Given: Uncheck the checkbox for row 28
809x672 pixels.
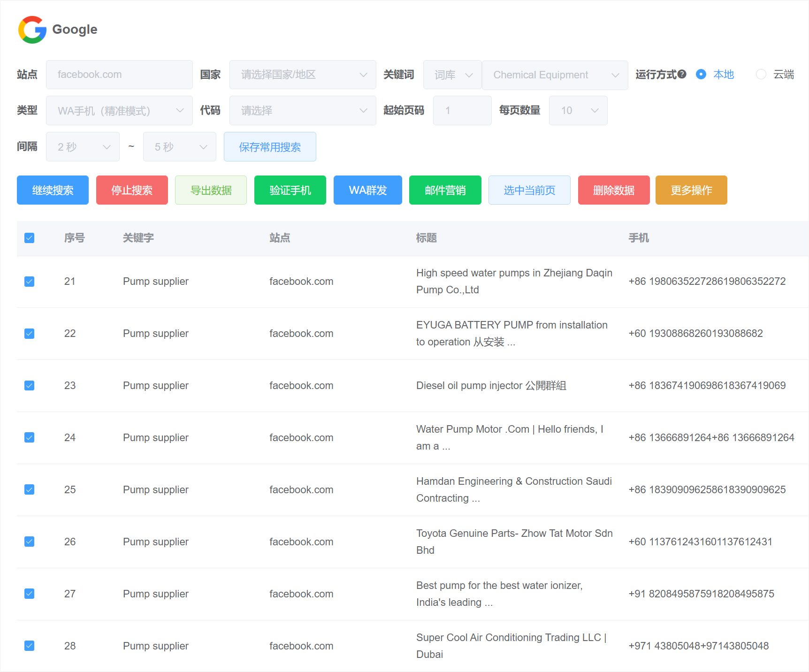Looking at the screenshot, I should 29,646.
